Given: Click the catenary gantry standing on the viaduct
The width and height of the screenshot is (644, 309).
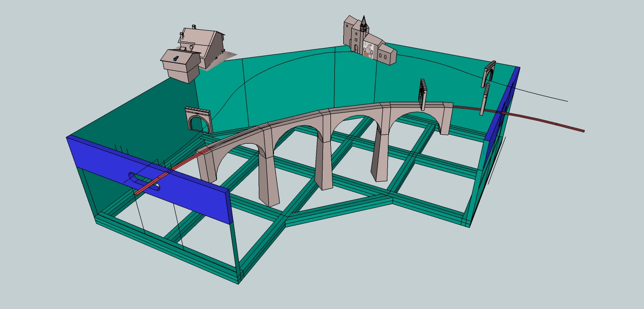Looking at the screenshot, I should (x=423, y=94).
